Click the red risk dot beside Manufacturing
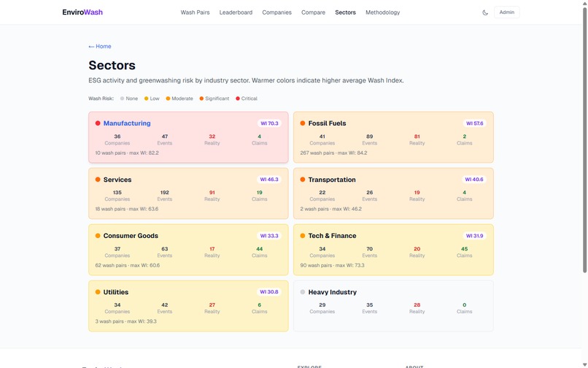 pos(98,123)
